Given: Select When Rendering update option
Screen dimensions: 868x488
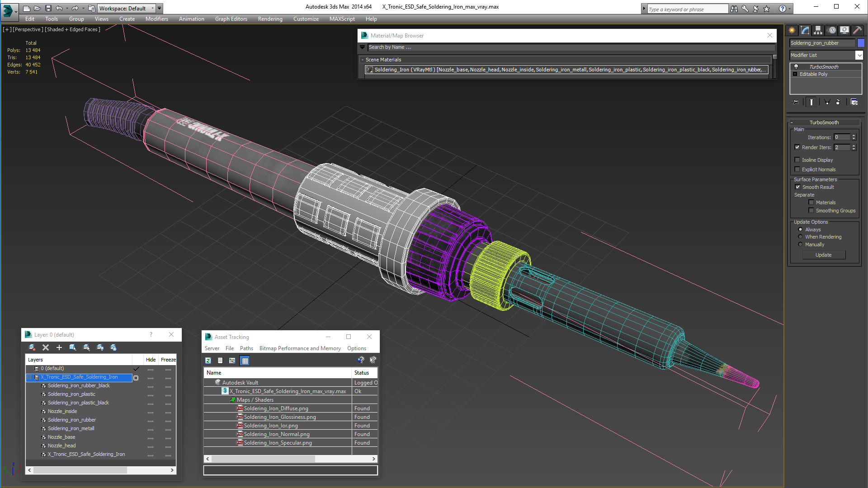Looking at the screenshot, I should tap(800, 237).
